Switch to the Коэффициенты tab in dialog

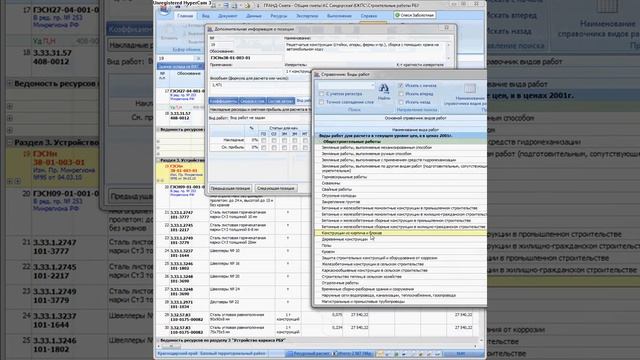[x=223, y=101]
